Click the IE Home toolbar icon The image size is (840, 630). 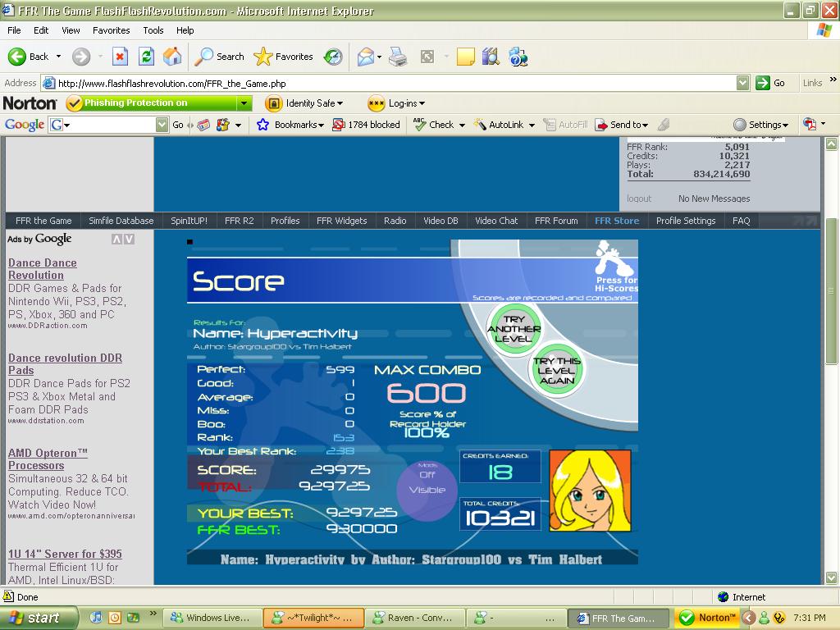172,57
